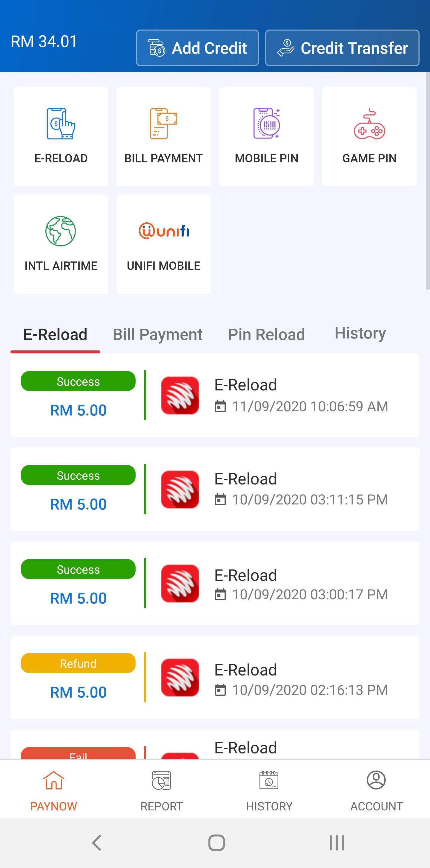Open the BILL PAYMENT icon tile
430x868 pixels.
pos(163,124)
